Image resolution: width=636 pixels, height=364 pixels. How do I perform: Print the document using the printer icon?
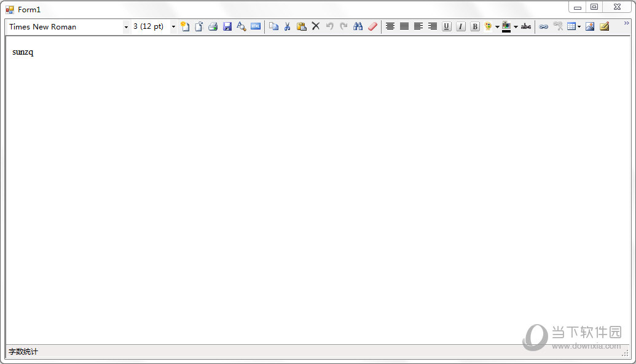click(213, 26)
